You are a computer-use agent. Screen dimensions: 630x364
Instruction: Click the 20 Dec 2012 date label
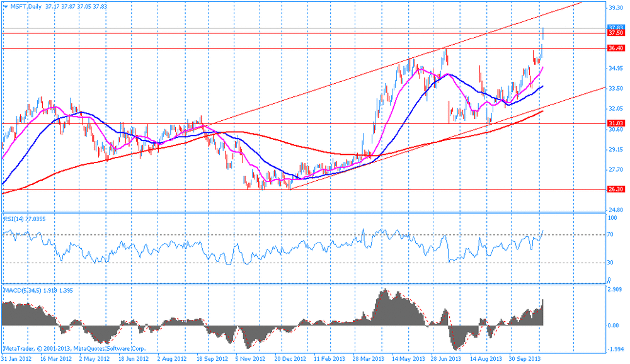click(290, 359)
